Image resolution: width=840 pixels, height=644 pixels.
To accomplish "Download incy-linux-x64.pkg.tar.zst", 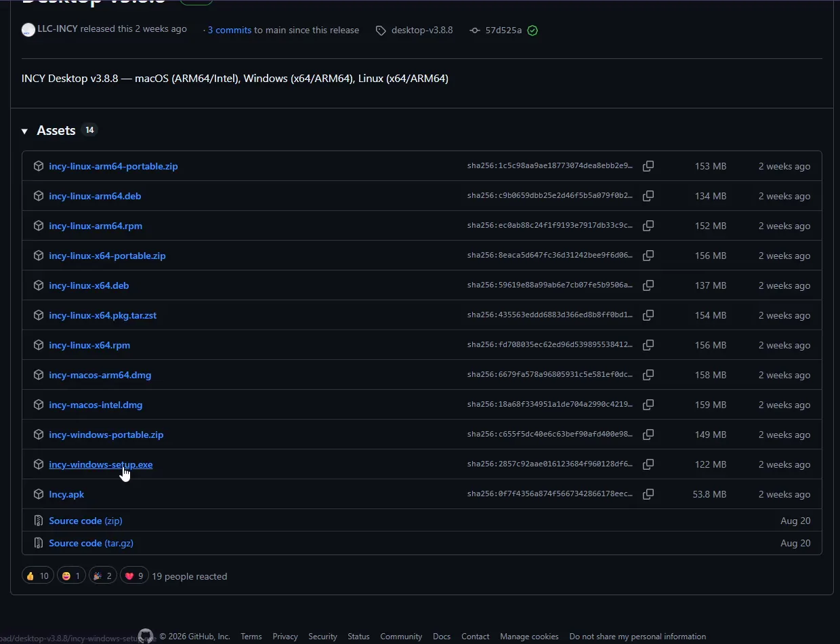I will point(102,315).
